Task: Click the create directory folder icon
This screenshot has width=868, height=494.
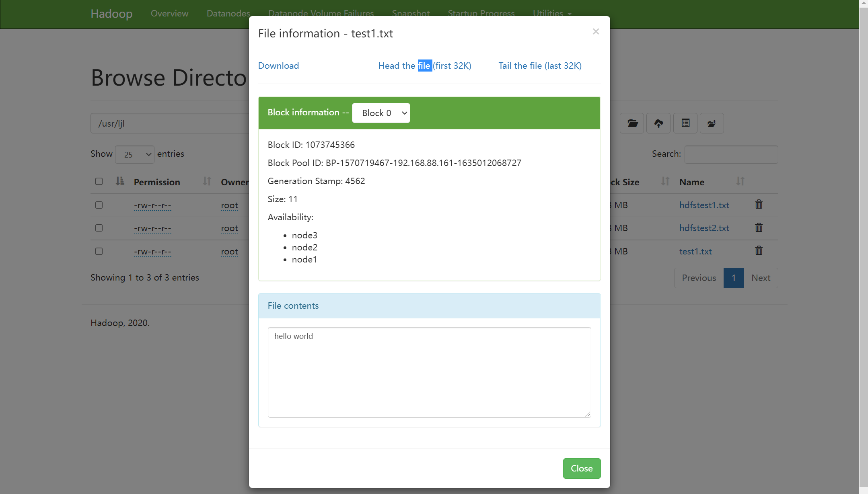Action: tap(632, 123)
